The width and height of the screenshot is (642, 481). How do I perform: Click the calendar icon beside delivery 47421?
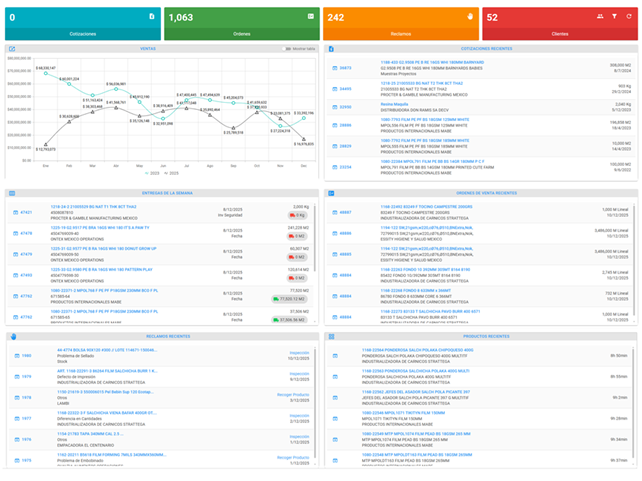[x=14, y=212]
